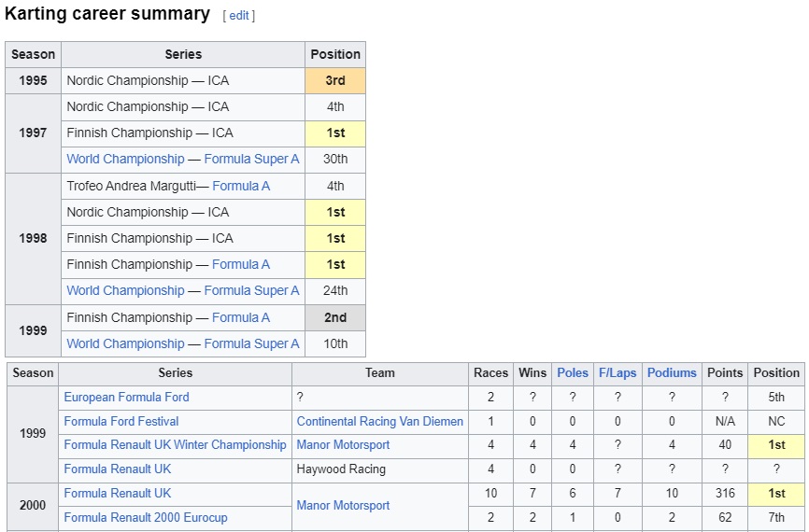
Task: Open Formula Renault UK Winter Championship link
Action: (175, 444)
